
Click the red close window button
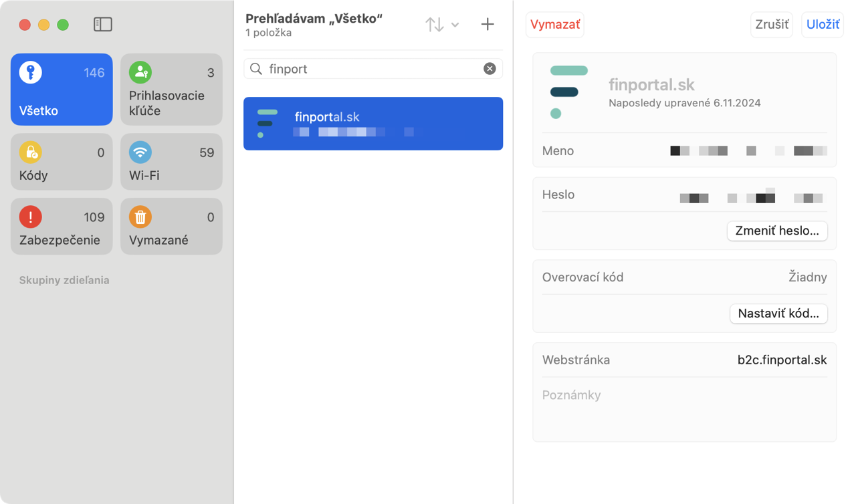point(25,25)
